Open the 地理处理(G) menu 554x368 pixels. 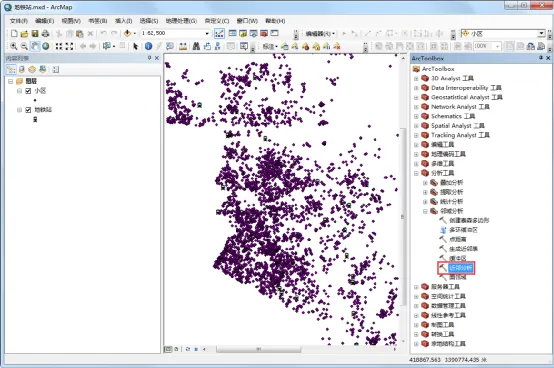pos(181,21)
